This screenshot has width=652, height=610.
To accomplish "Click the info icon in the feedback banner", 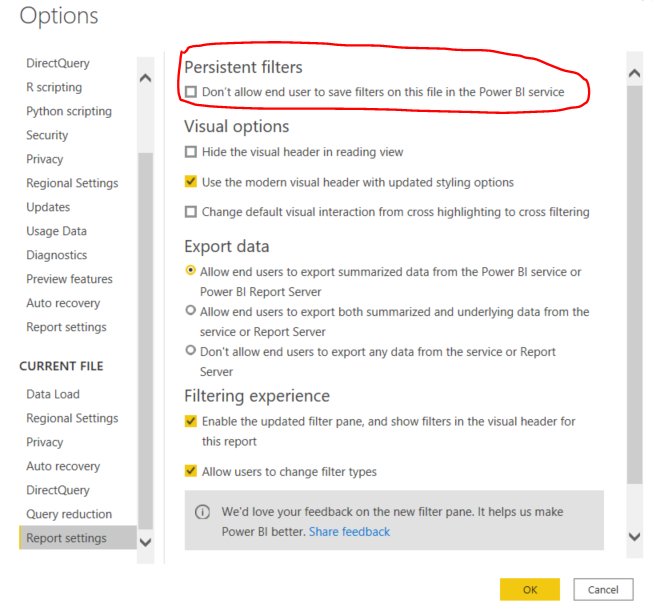I will [202, 512].
